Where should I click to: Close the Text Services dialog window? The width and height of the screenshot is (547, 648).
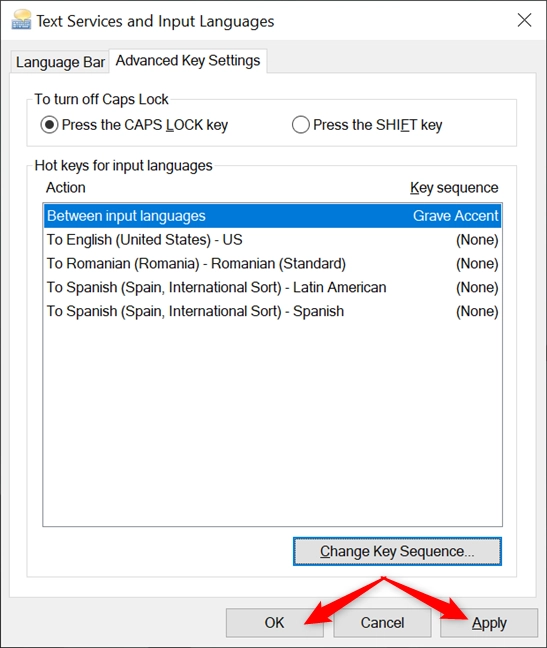(x=524, y=20)
